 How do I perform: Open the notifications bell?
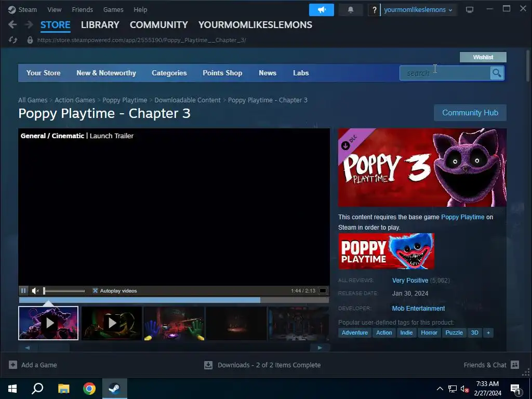click(x=351, y=10)
